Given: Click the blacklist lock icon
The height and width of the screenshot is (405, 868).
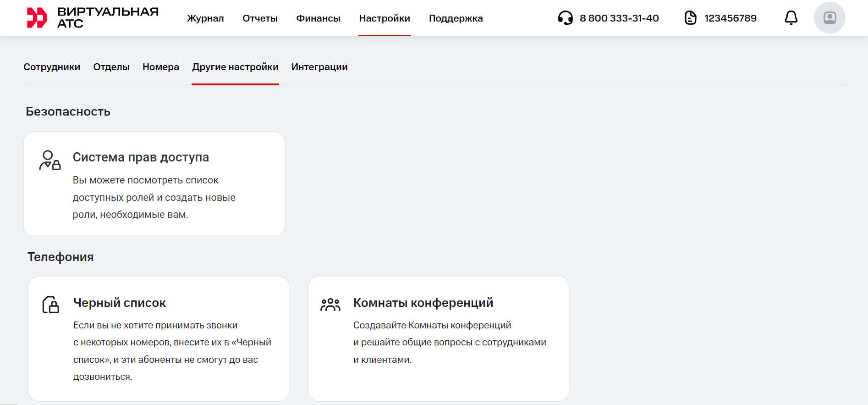Looking at the screenshot, I should pos(50,305).
